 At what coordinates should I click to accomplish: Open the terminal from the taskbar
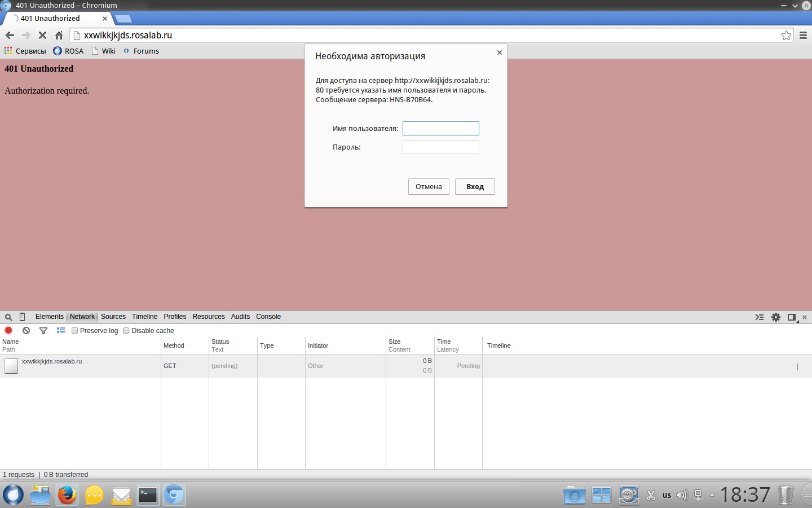148,495
